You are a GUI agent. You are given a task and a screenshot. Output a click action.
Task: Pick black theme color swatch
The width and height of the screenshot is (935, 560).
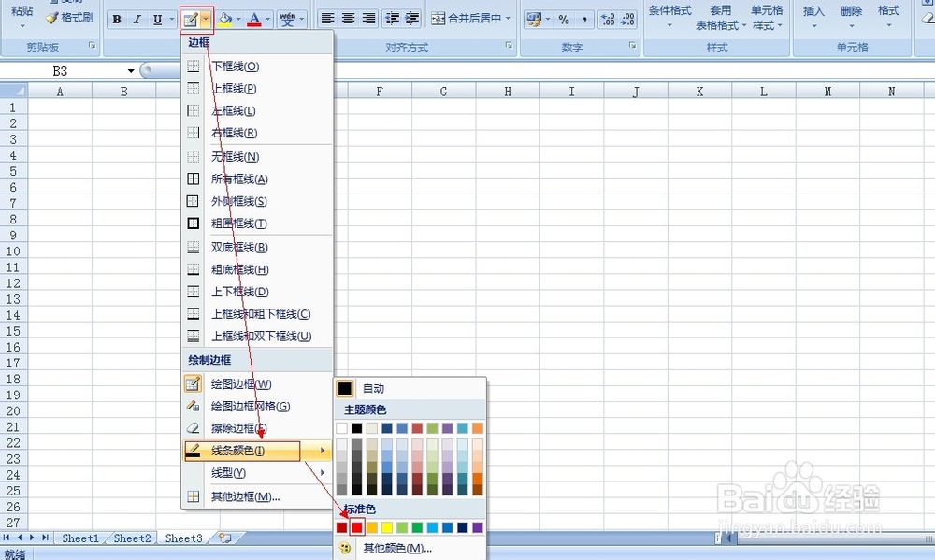coord(356,428)
